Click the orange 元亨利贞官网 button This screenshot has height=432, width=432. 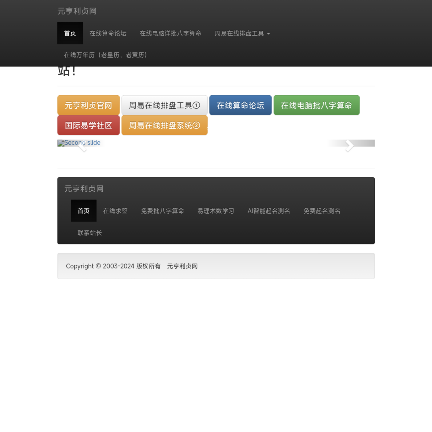tap(88, 105)
